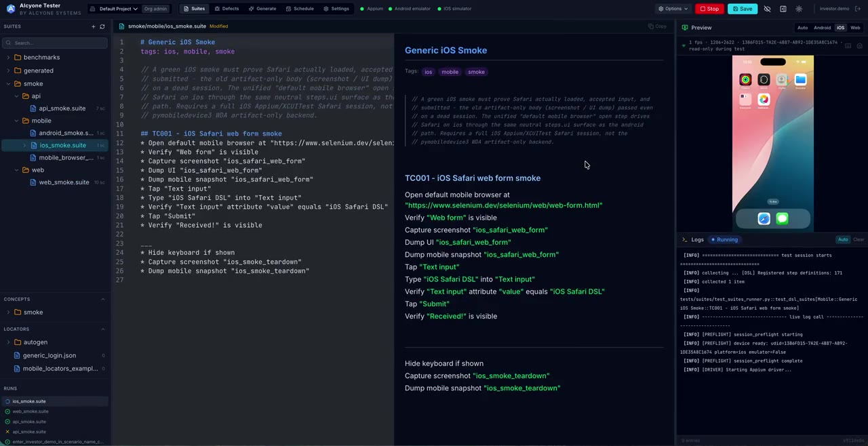Click the smoke tag in rendered view
868x446 pixels.
476,72
